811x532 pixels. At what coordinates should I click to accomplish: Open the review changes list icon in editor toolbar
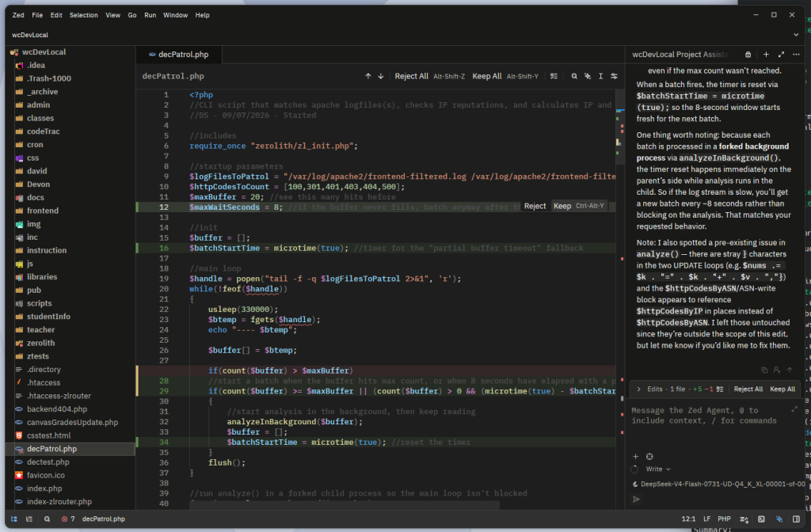tap(554, 76)
